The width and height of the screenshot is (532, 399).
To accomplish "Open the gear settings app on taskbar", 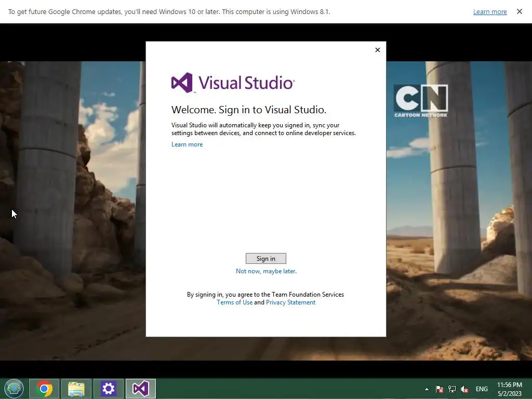I will point(108,389).
